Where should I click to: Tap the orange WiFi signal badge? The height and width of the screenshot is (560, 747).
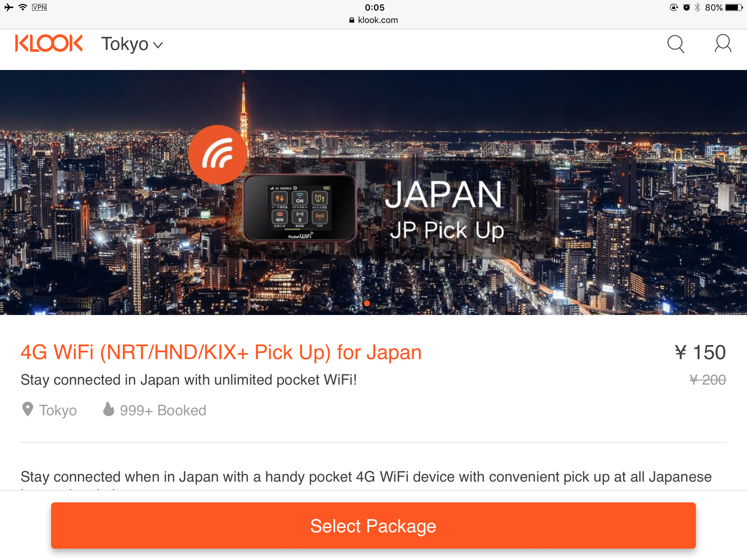(218, 155)
